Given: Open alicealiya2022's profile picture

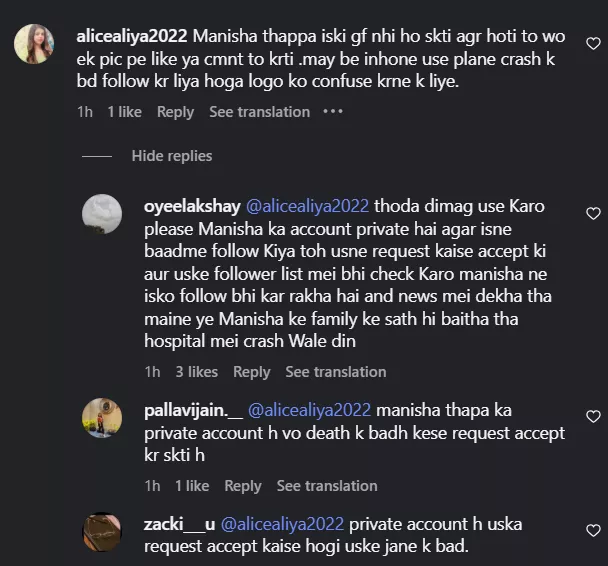Looking at the screenshot, I should pos(34,44).
